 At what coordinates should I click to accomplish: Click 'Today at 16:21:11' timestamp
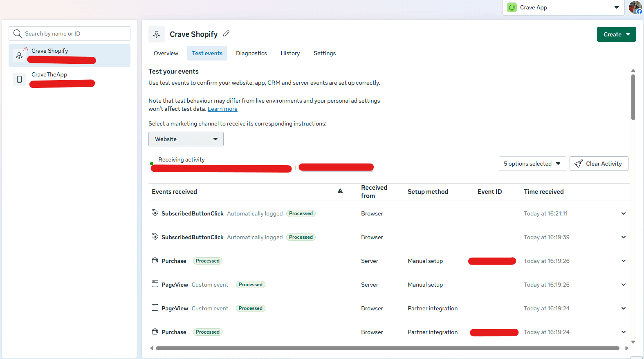pyautogui.click(x=546, y=213)
